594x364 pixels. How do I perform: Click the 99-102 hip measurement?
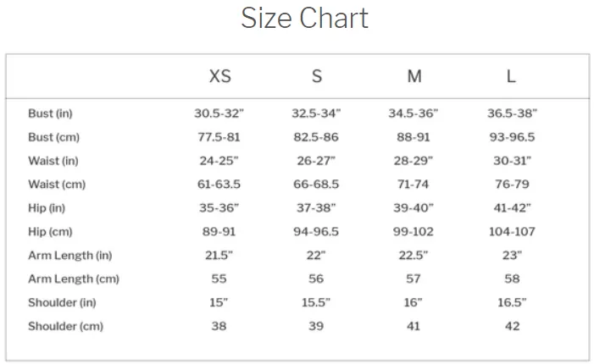(414, 232)
